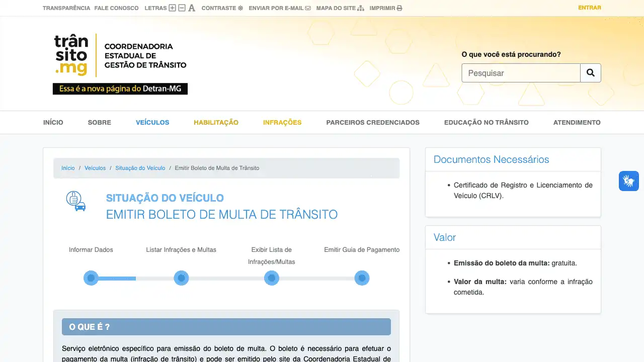
Task: Click the Imprimir printer option
Action: 385,8
